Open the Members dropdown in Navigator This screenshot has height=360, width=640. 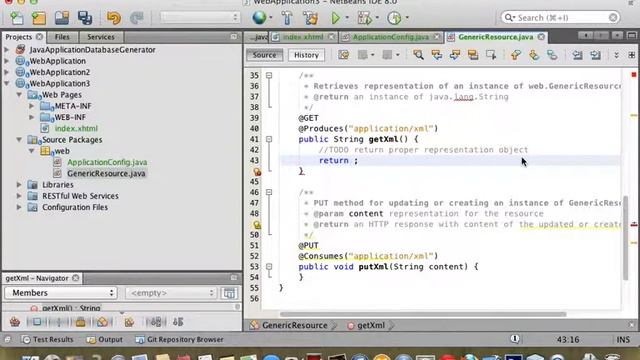(x=61, y=293)
